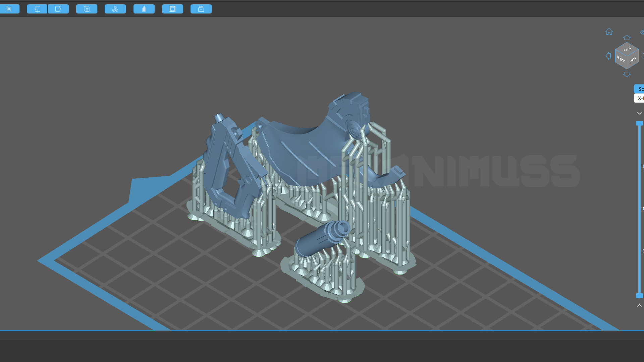Click the middle of the layer slider track
644x362 pixels.
click(640, 209)
